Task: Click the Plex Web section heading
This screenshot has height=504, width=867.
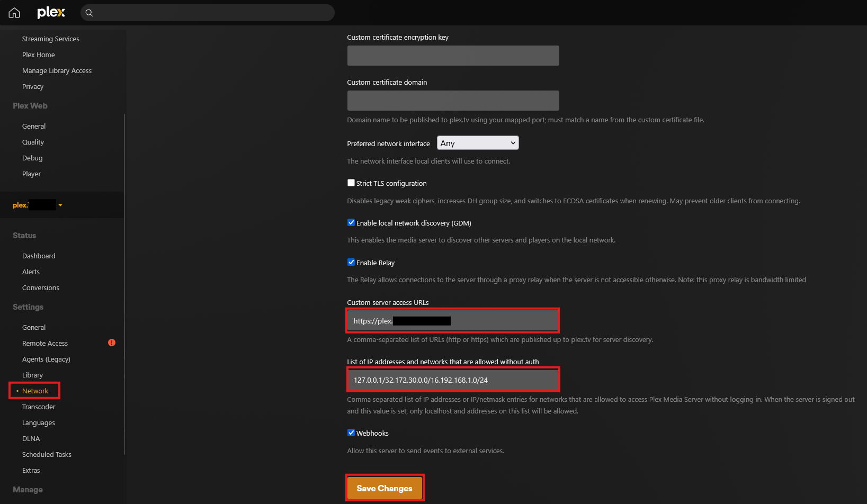Action: (x=30, y=106)
